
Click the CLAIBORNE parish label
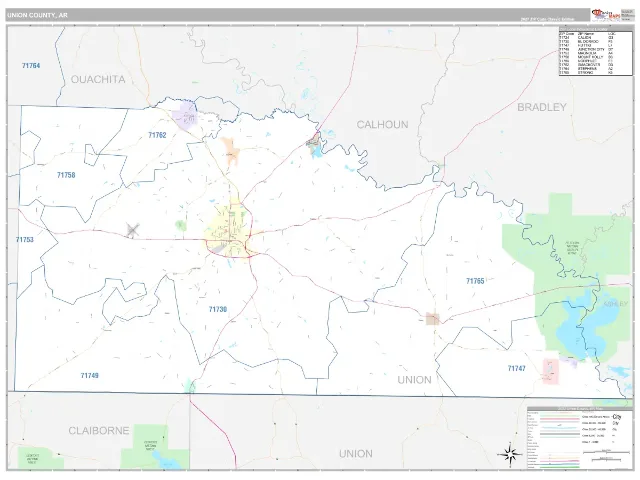tap(99, 431)
